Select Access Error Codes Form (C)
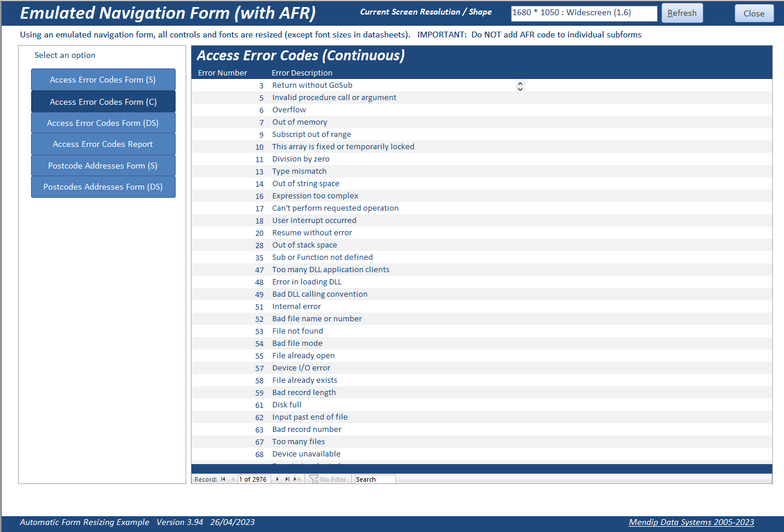This screenshot has width=784, height=532. pos(103,101)
